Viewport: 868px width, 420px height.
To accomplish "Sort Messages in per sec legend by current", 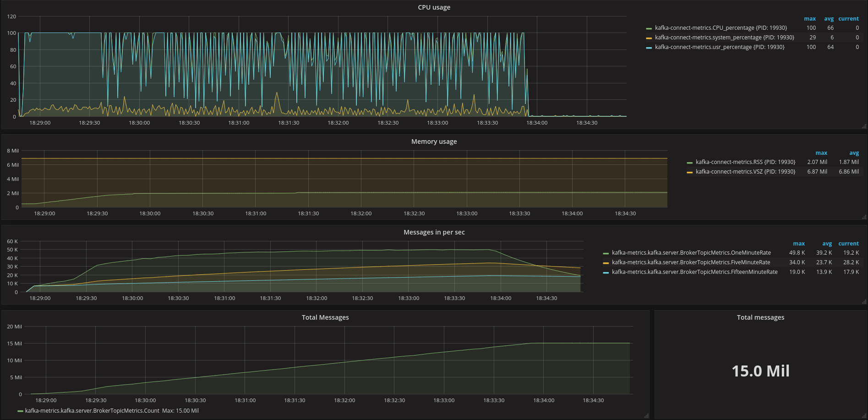I will [x=848, y=244].
